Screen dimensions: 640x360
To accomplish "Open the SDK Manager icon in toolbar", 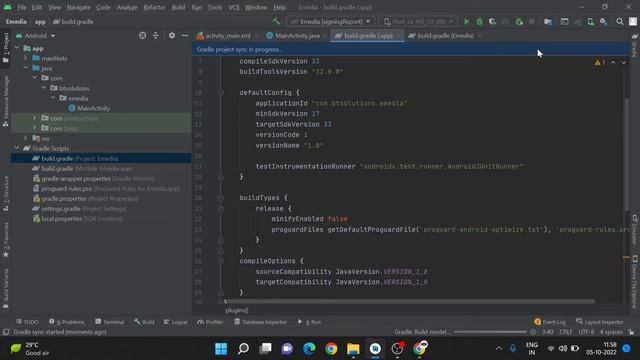I will (603, 22).
